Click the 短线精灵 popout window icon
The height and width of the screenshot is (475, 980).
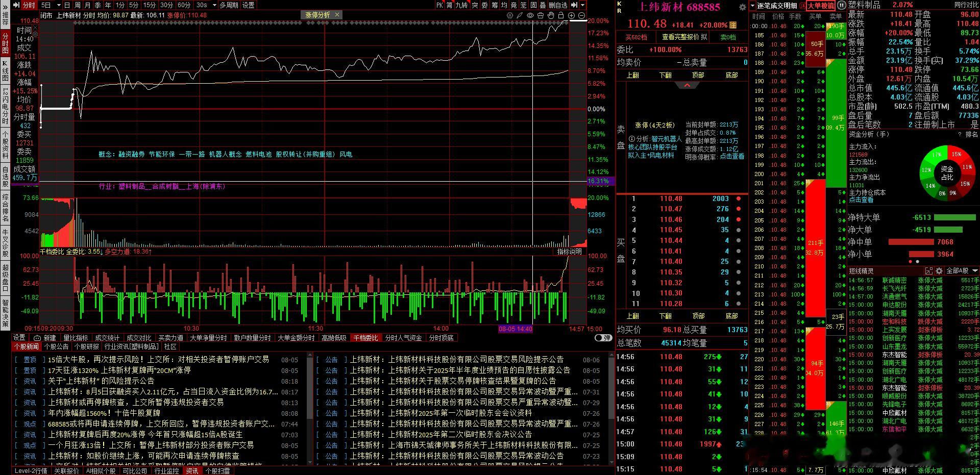929,271
